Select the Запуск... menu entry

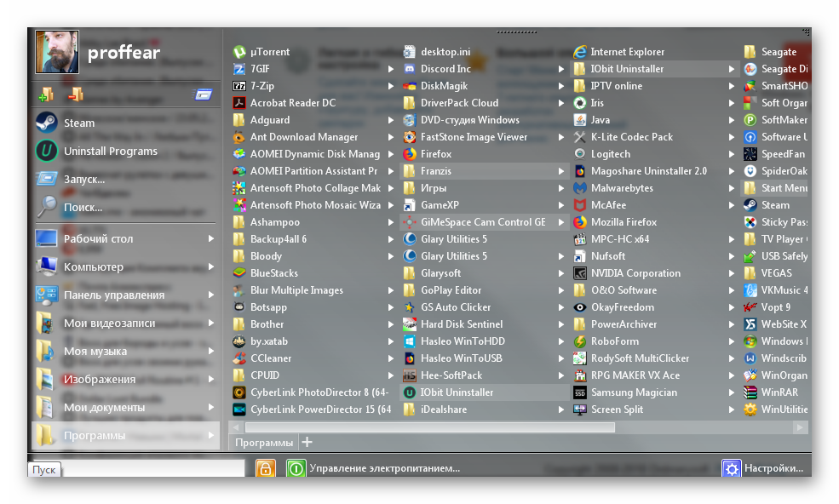(x=126, y=179)
